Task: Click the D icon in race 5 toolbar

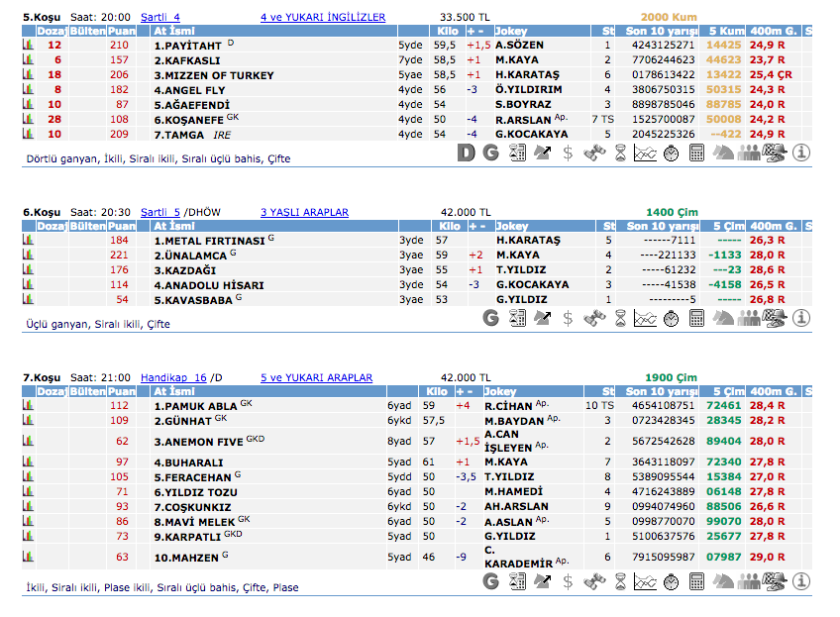Action: pyautogui.click(x=468, y=153)
